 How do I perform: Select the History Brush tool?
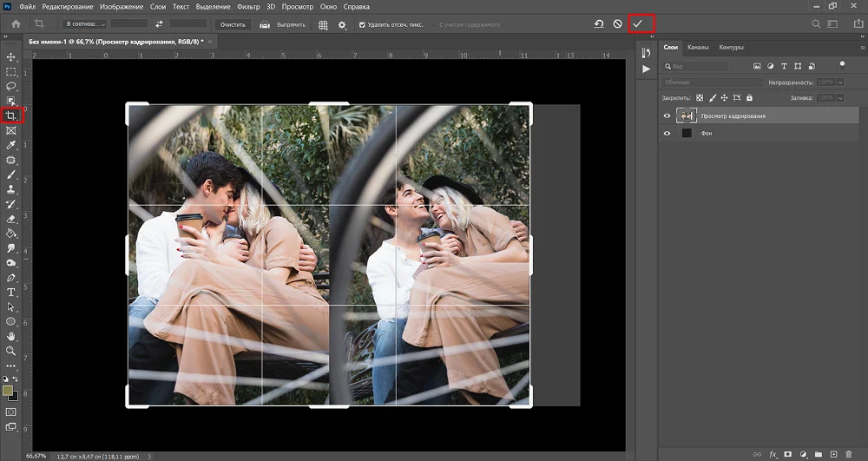coord(11,204)
